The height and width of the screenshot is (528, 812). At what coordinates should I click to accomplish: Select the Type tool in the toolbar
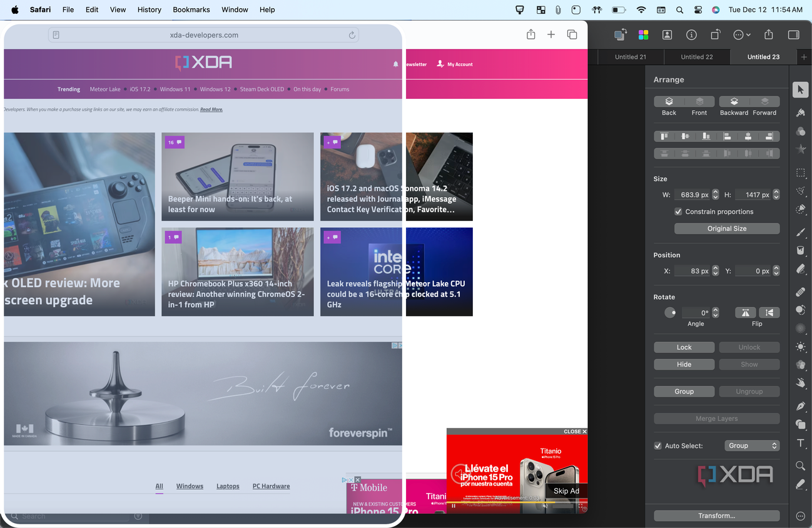pos(800,444)
